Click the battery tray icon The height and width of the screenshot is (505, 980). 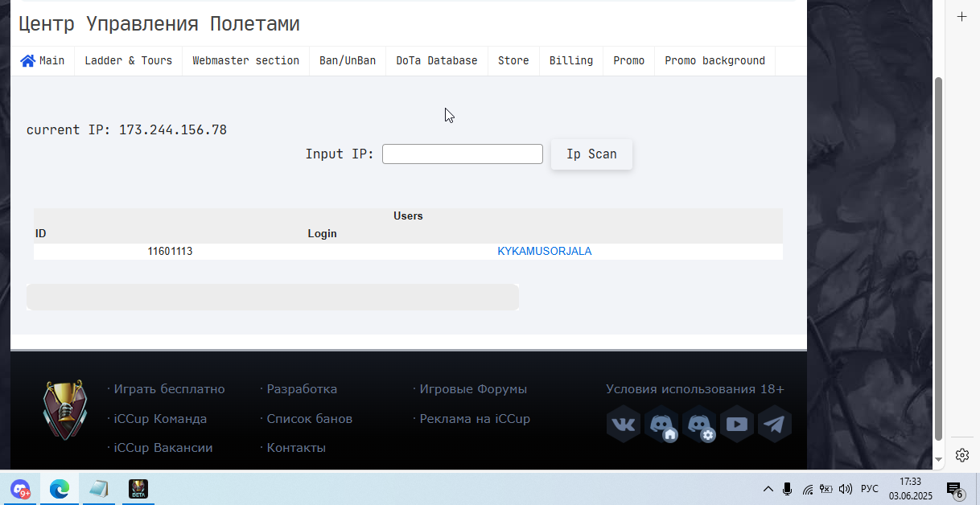point(826,489)
